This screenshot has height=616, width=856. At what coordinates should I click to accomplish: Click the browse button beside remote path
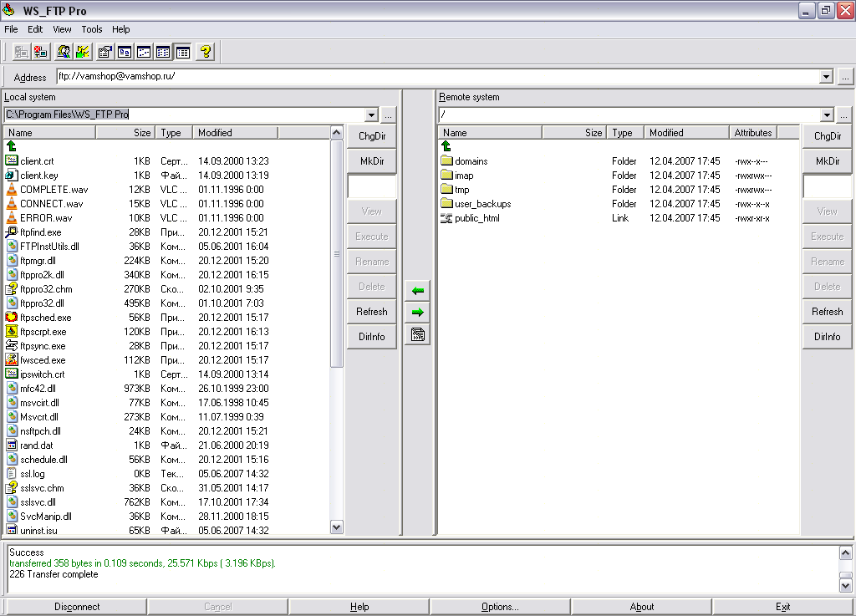coord(844,115)
